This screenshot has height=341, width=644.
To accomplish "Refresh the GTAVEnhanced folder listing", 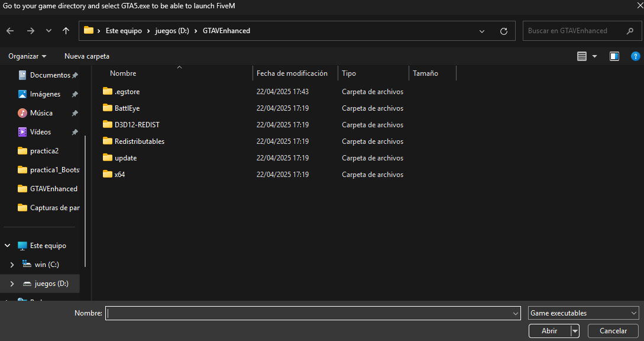I will click(x=504, y=31).
